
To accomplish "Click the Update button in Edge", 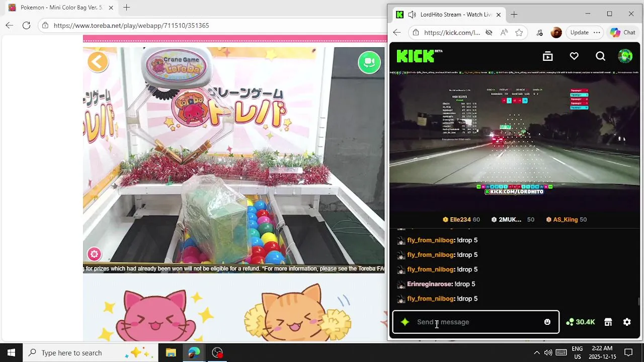I will coord(579,33).
